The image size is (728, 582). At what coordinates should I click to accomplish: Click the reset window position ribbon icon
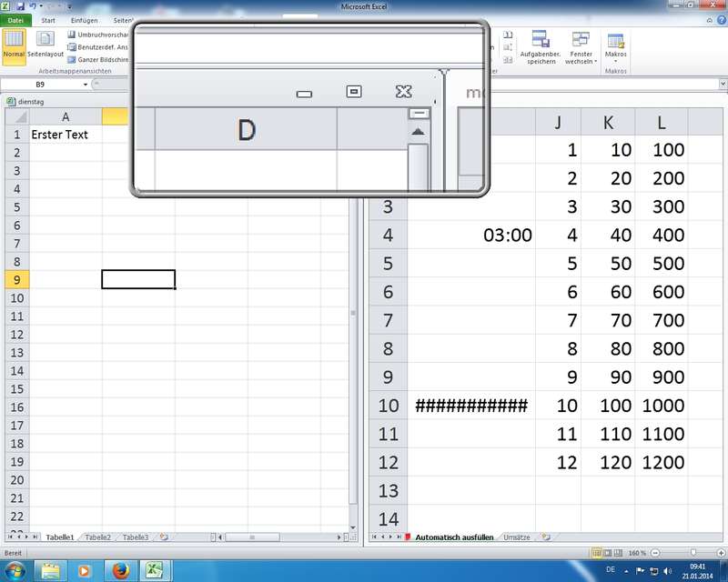tap(508, 59)
